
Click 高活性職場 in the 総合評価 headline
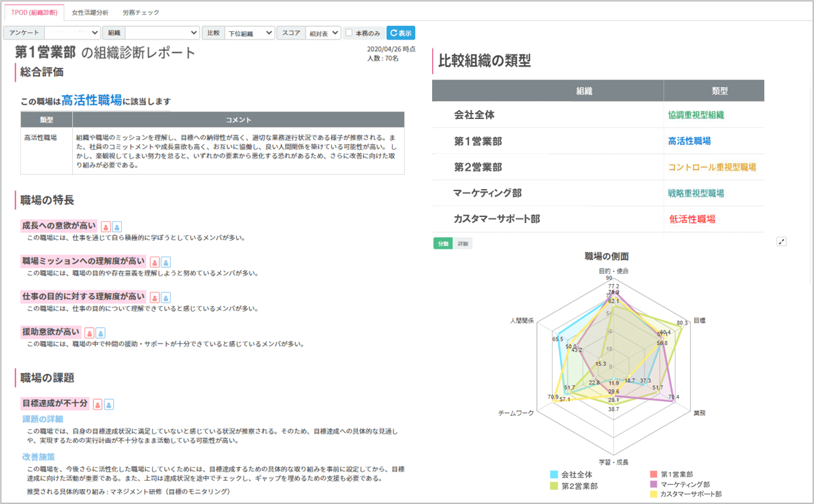92,100
